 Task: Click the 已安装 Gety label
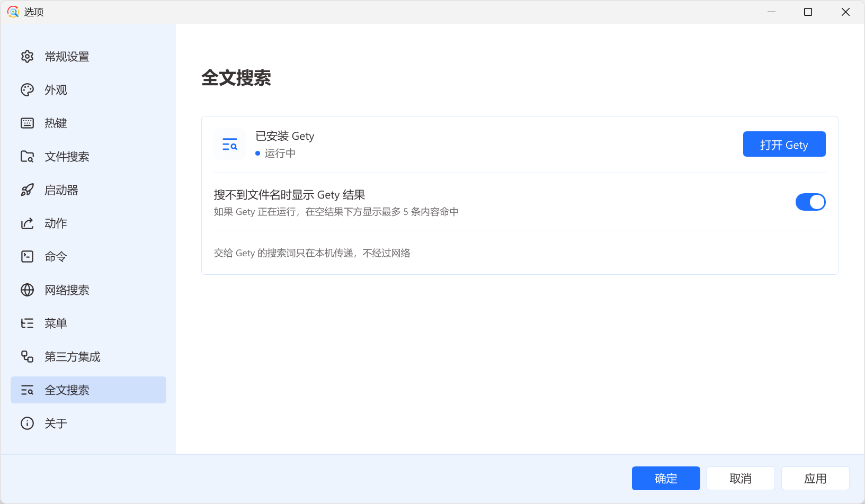coord(285,136)
